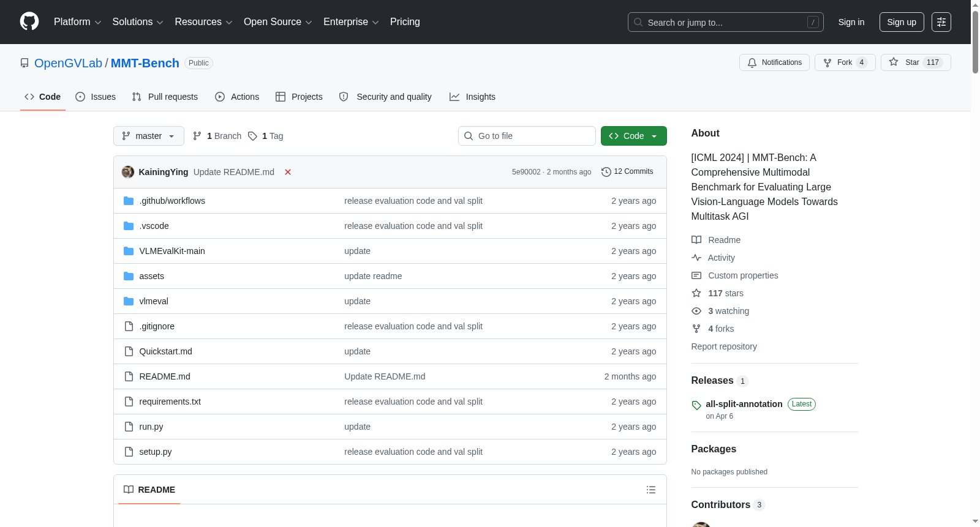Open the Insights tab
Image resolution: width=980 pixels, height=527 pixels.
472,97
